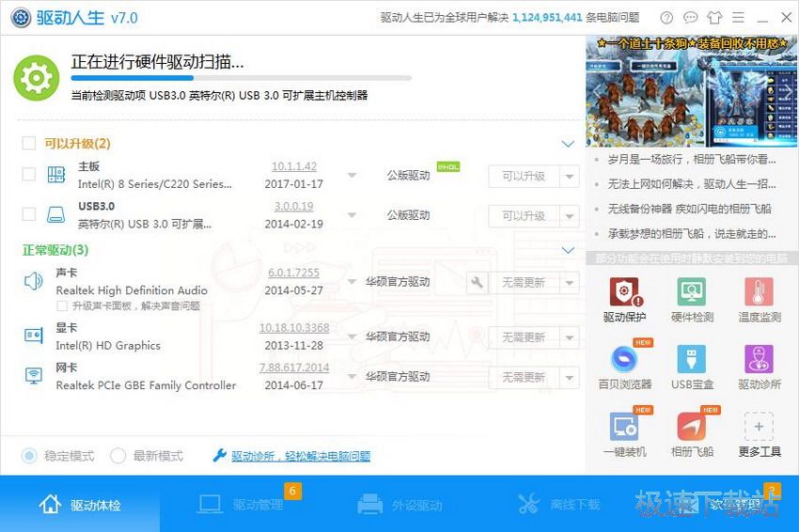Open the 声卡 无需更新 dropdown arrow
The width and height of the screenshot is (799, 532).
(570, 283)
